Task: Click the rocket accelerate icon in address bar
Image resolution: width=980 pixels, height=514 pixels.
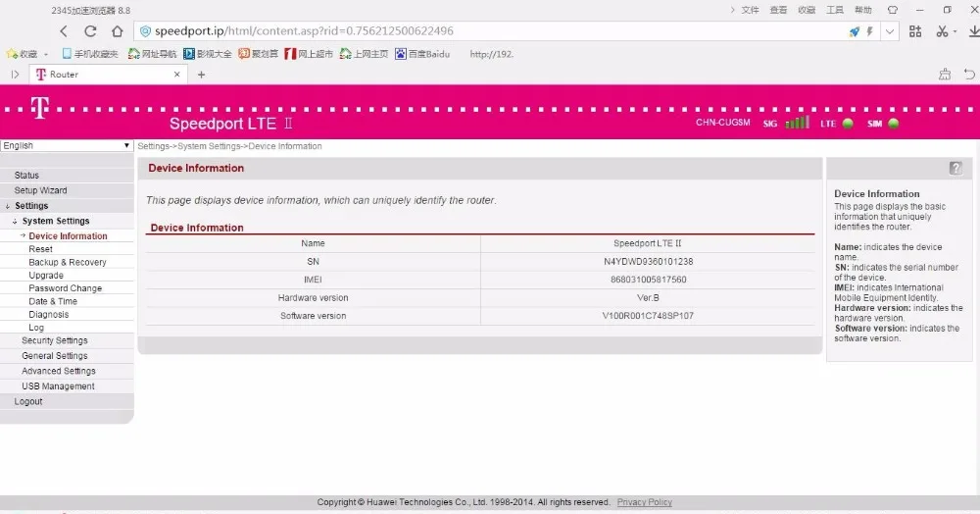Action: (855, 31)
